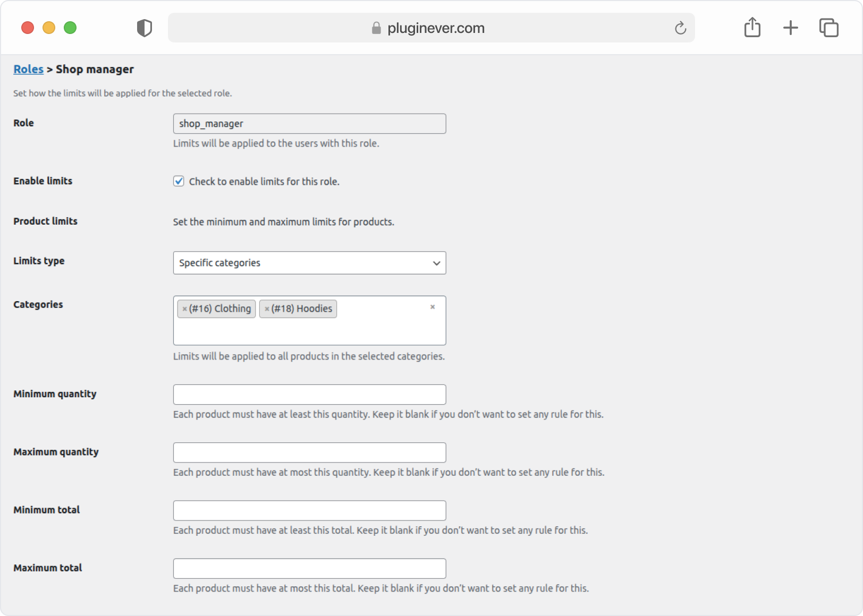Click the Categories label
The height and width of the screenshot is (616, 863).
38,304
